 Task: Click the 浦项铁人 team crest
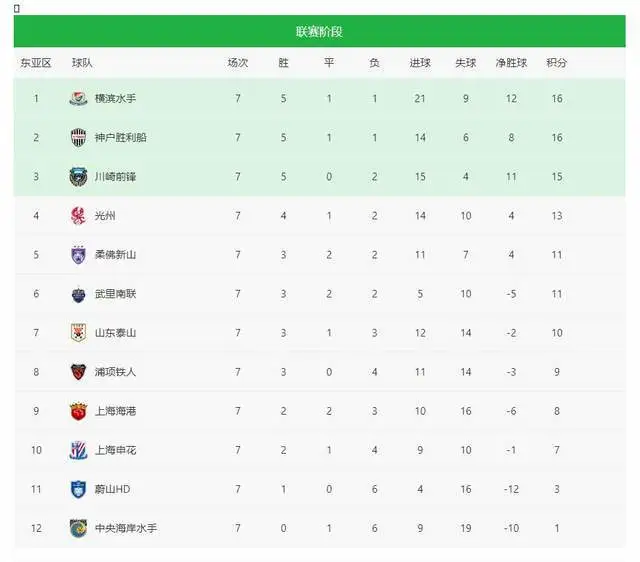(78, 372)
